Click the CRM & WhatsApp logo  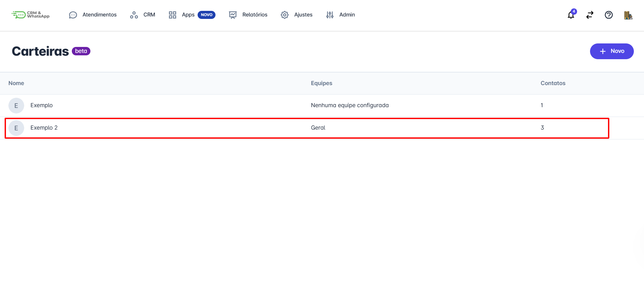click(30, 15)
